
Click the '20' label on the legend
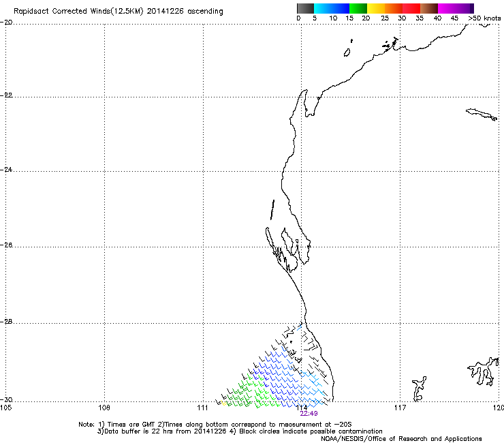coord(366,18)
